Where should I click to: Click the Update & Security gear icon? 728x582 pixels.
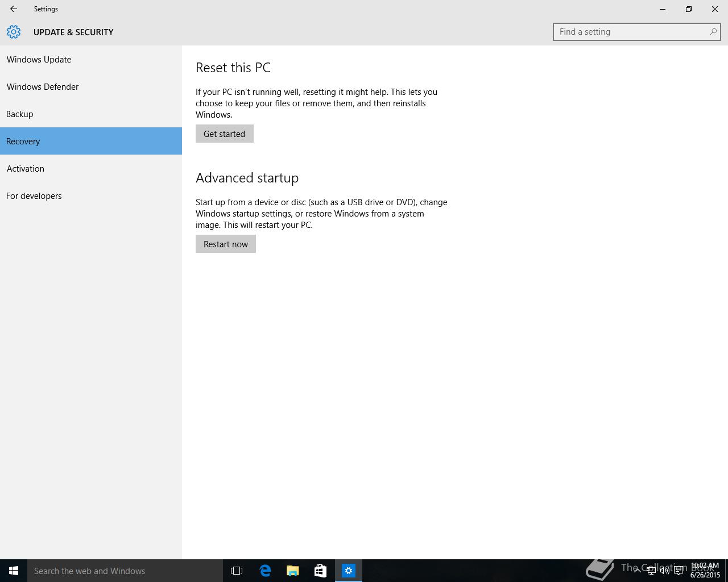point(14,32)
